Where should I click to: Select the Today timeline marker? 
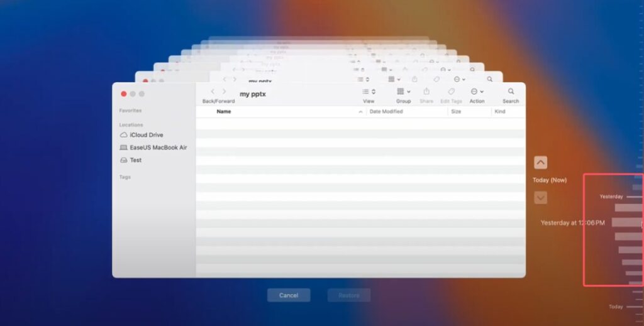point(616,307)
